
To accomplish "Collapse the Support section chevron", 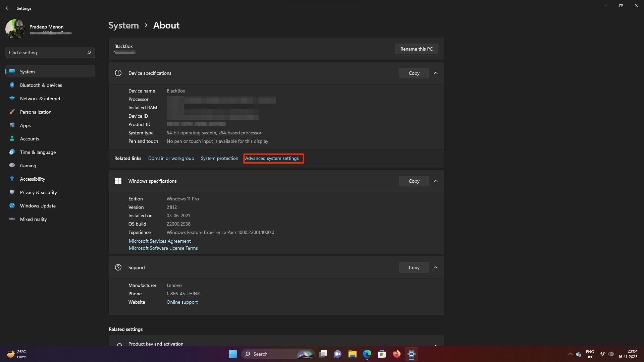I will (x=436, y=267).
